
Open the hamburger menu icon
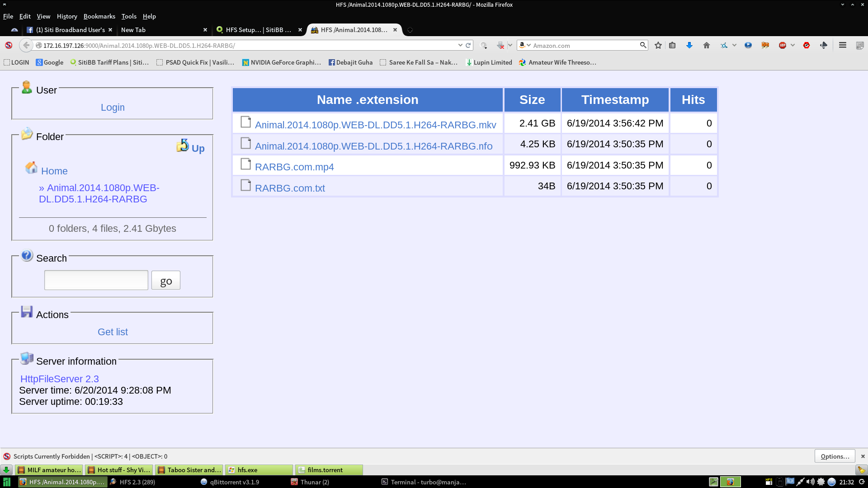843,45
